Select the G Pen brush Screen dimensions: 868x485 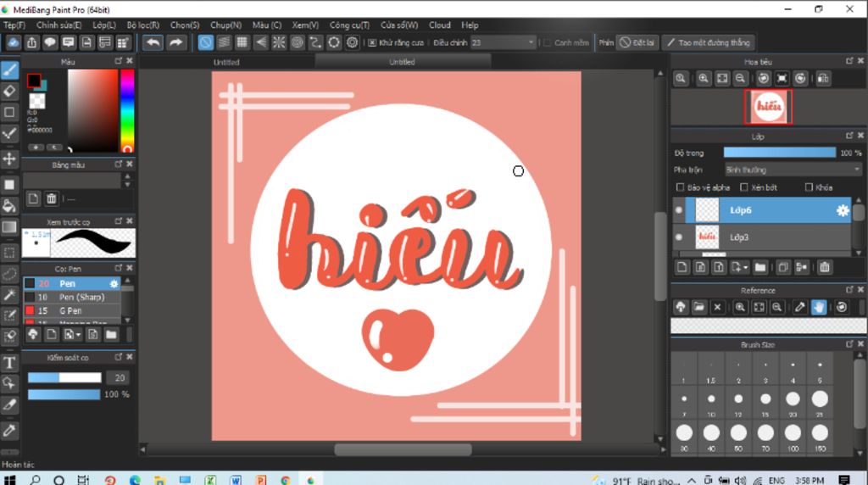click(x=72, y=310)
